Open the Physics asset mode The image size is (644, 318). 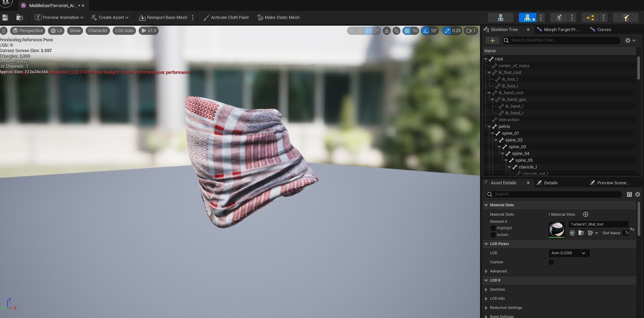click(x=625, y=18)
